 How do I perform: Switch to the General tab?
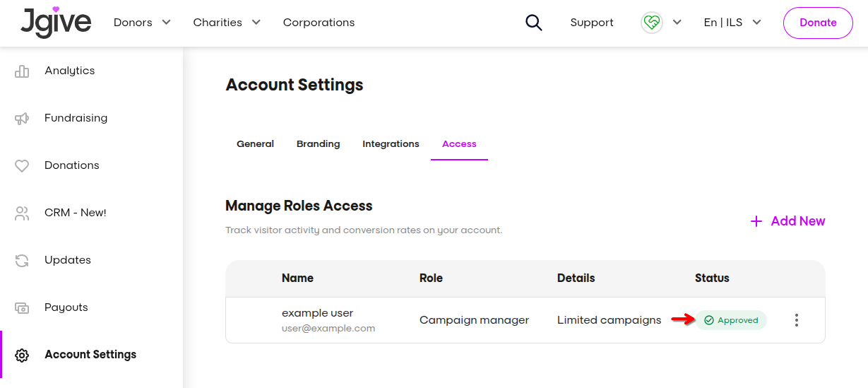(x=255, y=144)
